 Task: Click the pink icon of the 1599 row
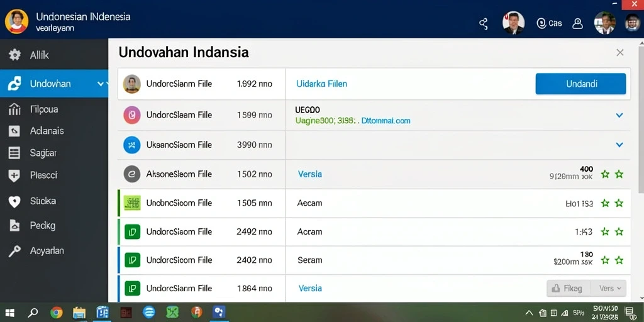(x=132, y=115)
